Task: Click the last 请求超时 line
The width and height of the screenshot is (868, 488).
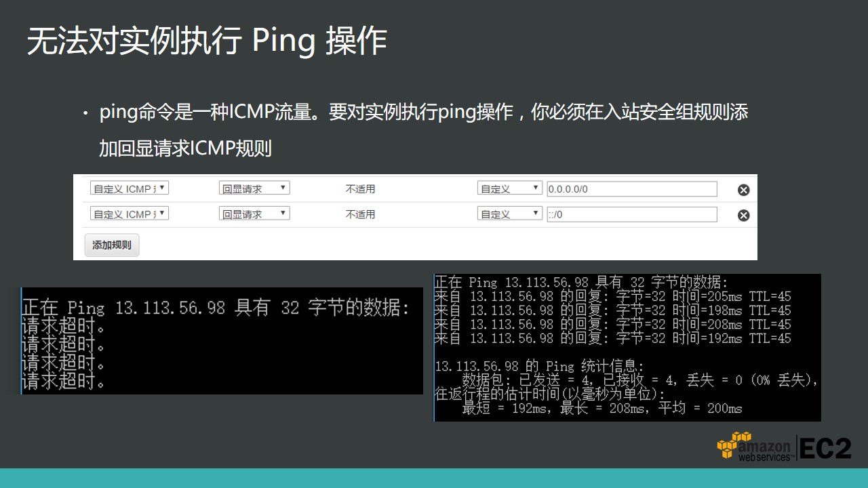Action: coord(64,382)
